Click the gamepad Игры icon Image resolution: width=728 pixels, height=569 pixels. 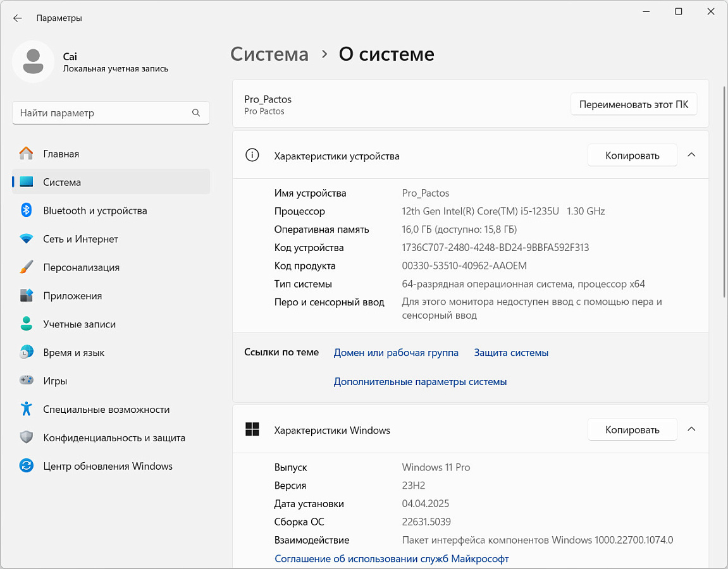pos(27,381)
